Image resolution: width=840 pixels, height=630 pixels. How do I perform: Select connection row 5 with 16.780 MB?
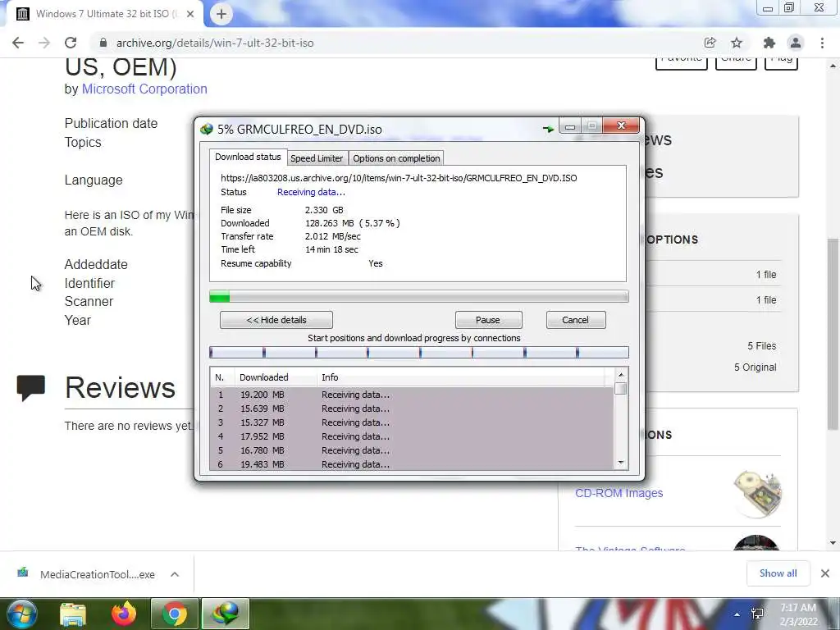pyautogui.click(x=412, y=450)
